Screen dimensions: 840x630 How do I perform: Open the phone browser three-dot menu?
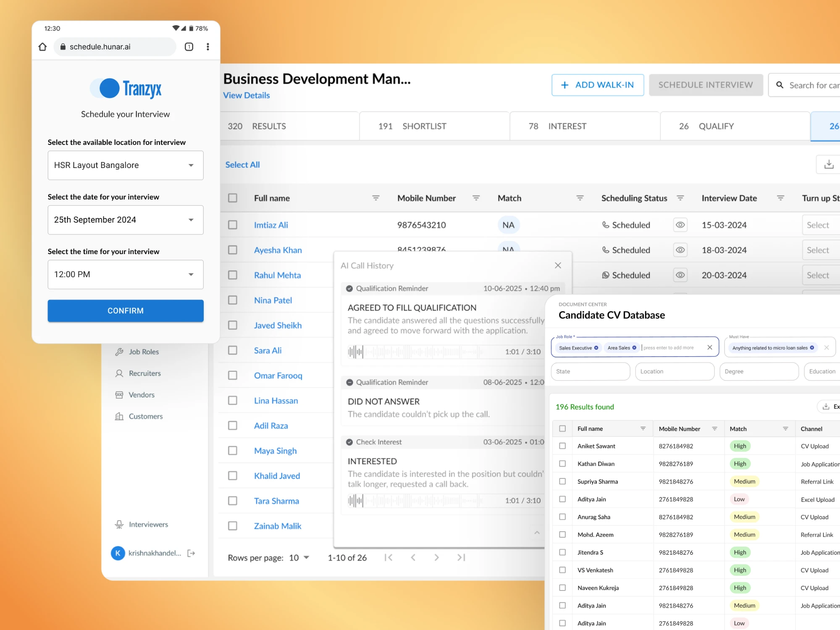(207, 47)
